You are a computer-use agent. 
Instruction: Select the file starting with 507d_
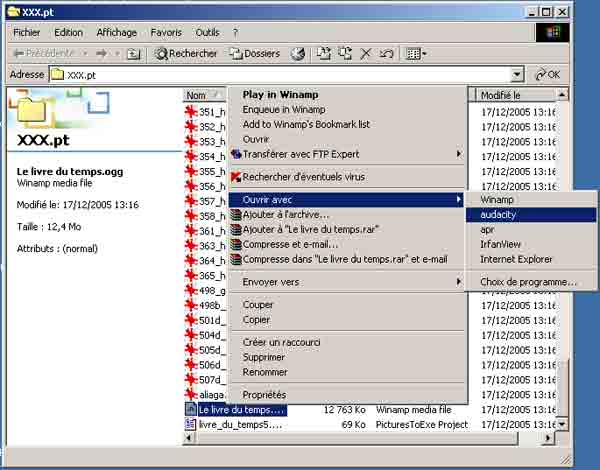pos(205,380)
